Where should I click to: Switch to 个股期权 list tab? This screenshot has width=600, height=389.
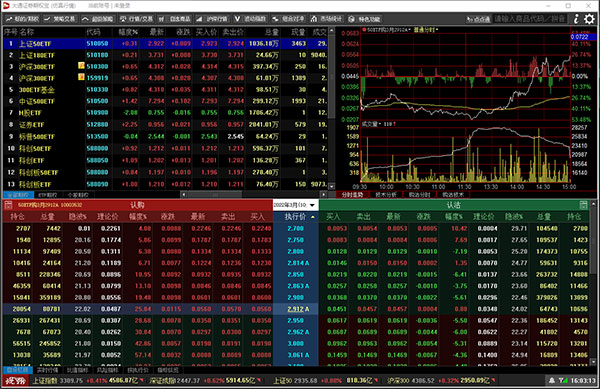coord(78,195)
